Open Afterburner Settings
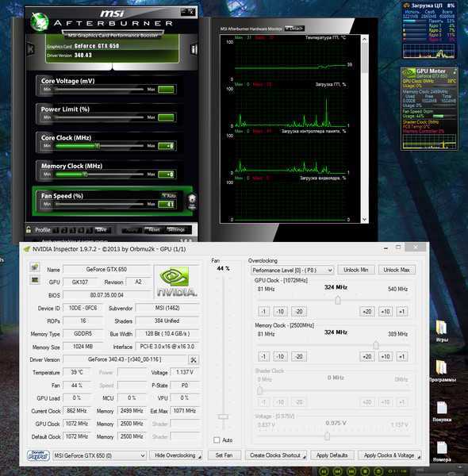 pos(176,230)
